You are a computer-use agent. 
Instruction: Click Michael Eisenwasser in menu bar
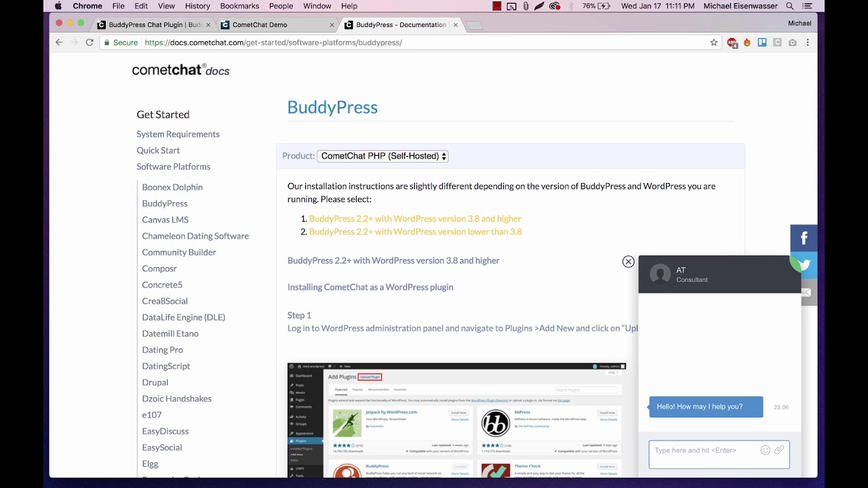(741, 6)
